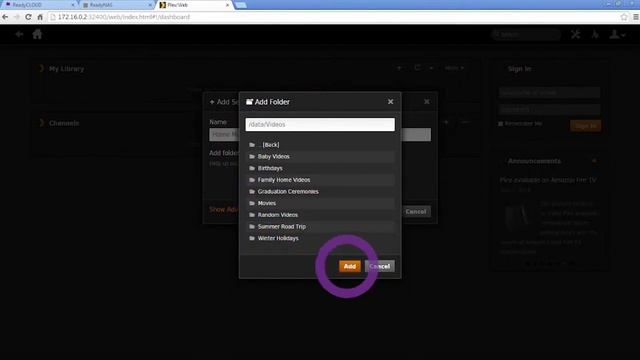Screen dimensions: 640x360
Task: Select the Summer Road Trip folder
Action: pyautogui.click(x=320, y=227)
